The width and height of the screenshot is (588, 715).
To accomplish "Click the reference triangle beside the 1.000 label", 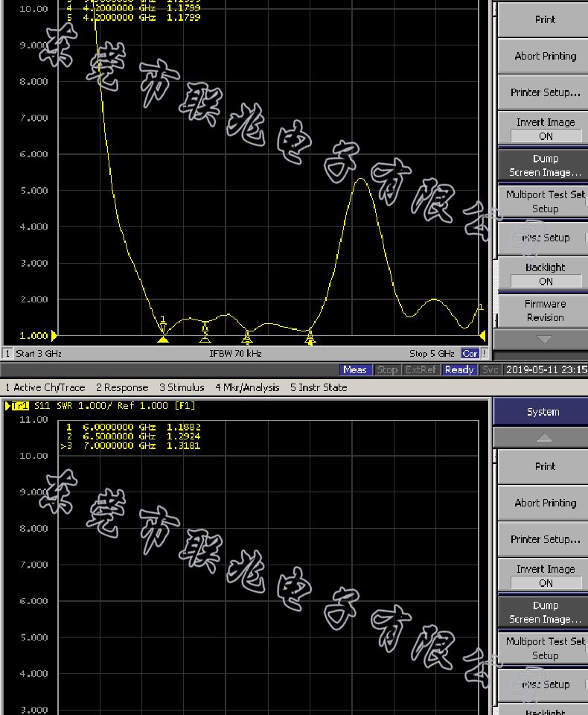I will pos(54,336).
